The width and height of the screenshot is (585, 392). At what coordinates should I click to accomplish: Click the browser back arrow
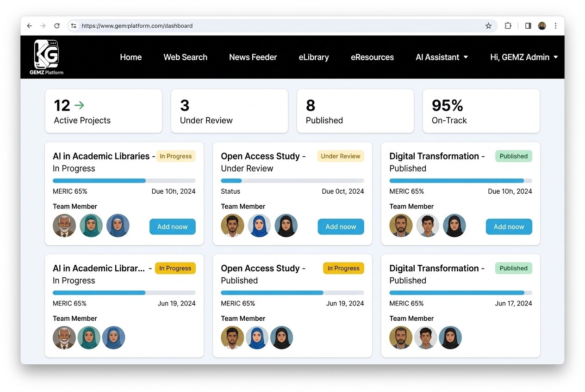[30, 26]
